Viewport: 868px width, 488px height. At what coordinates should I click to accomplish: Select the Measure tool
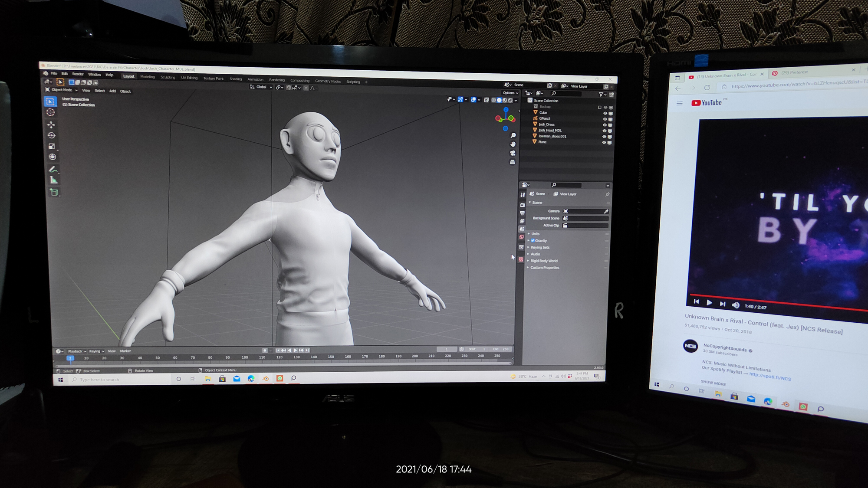tap(54, 180)
